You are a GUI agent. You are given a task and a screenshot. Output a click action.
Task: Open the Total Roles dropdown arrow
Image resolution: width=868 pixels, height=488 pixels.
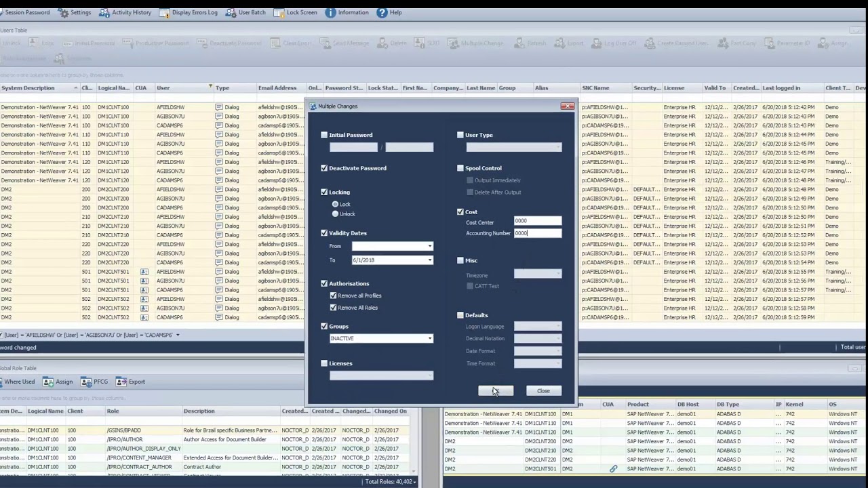pos(414,482)
